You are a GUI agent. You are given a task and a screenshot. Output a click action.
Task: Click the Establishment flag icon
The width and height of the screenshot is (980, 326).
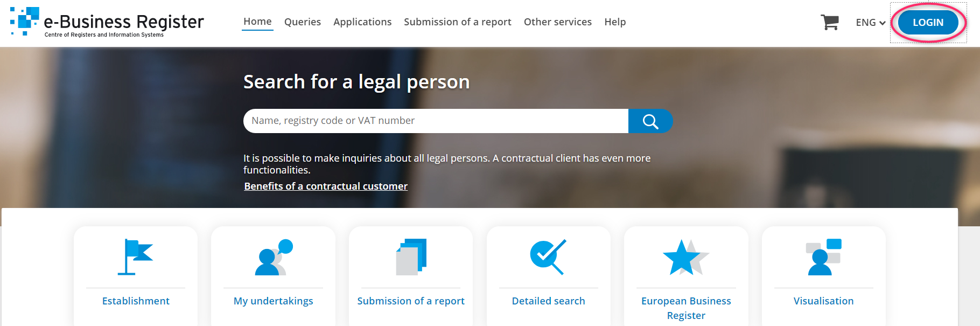(136, 257)
